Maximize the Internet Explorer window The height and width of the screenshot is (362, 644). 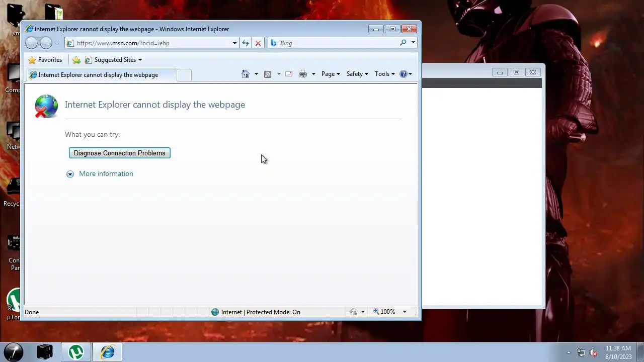393,29
